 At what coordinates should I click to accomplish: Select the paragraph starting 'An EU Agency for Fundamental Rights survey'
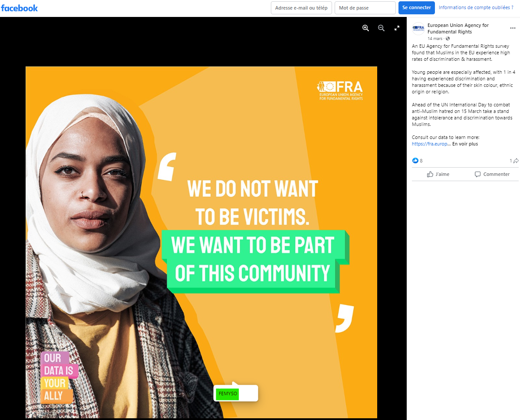pyautogui.click(x=461, y=53)
